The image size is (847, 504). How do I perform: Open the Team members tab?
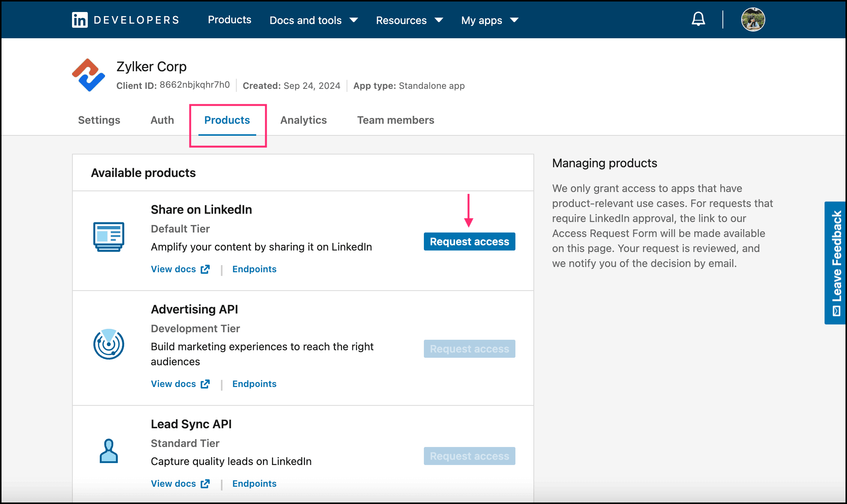coord(395,120)
